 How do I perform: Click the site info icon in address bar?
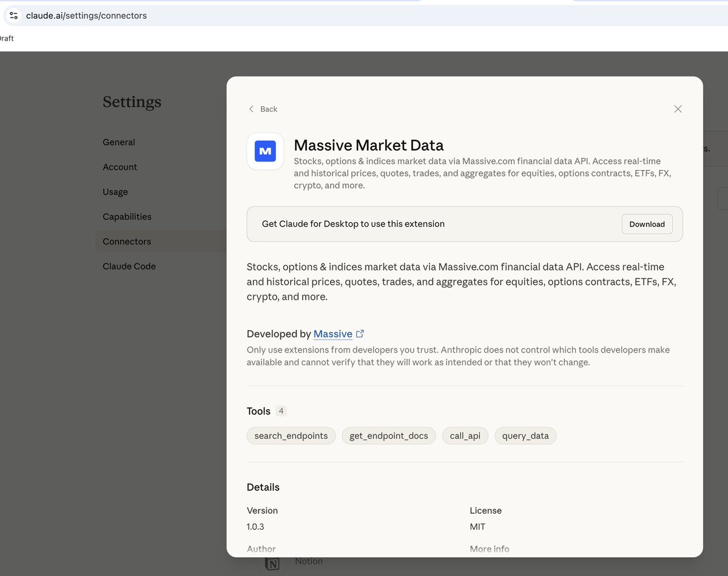[x=13, y=16]
